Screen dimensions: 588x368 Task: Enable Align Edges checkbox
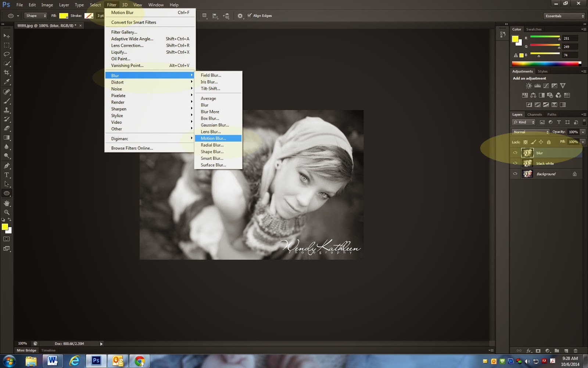click(x=249, y=15)
